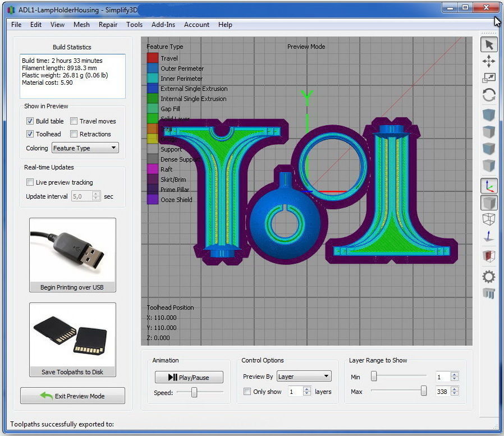Click Exit Preview Mode button
This screenshot has width=504, height=436.
[72, 396]
